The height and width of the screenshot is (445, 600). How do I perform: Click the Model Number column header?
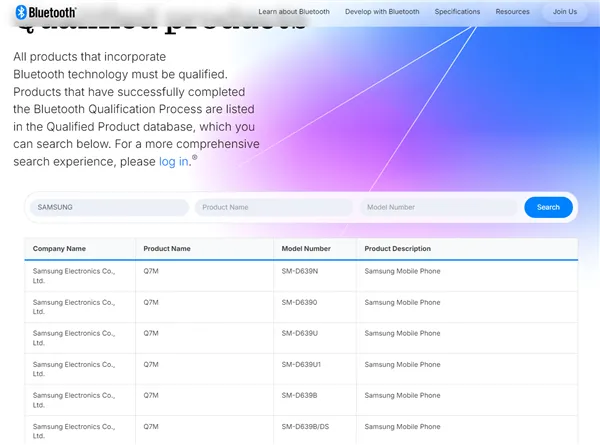coord(307,248)
